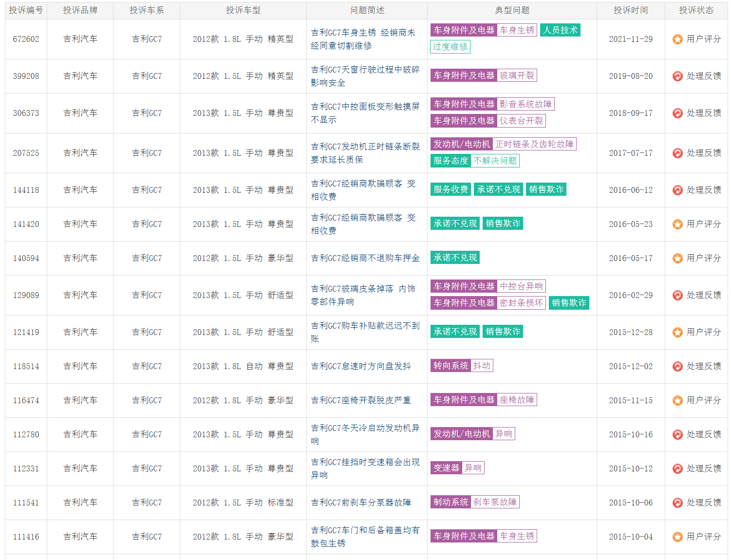
Task: Click the '正时链条及齿轮故障' tag
Action: [x=535, y=144]
